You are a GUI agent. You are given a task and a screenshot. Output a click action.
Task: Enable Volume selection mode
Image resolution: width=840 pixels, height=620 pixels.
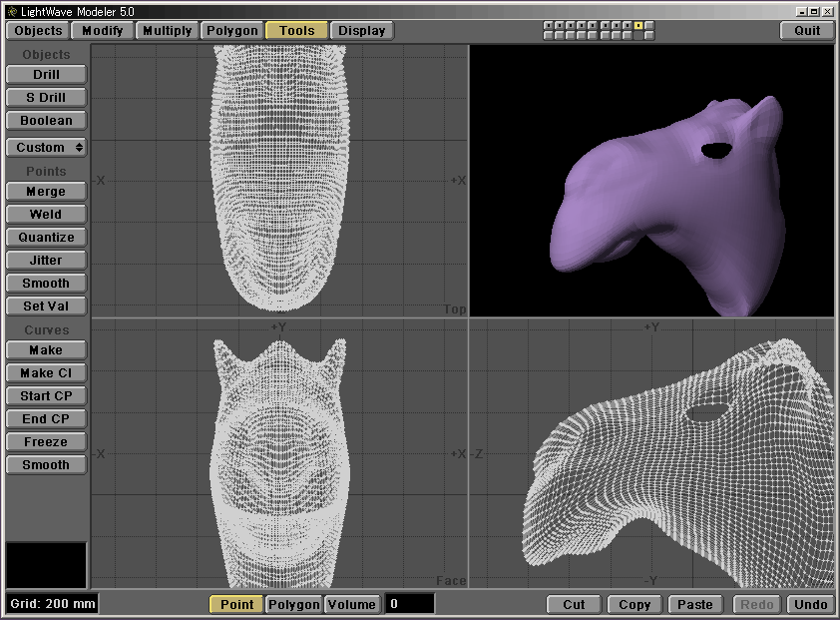pos(352,604)
